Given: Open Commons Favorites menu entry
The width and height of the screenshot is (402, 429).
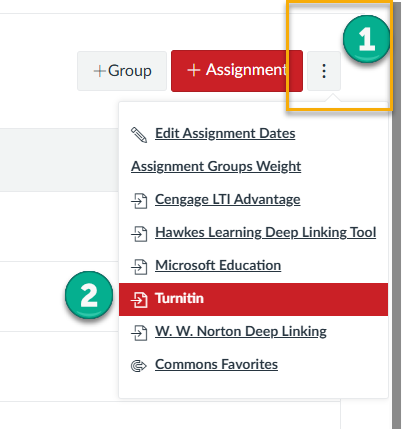Looking at the screenshot, I should 216,364.
